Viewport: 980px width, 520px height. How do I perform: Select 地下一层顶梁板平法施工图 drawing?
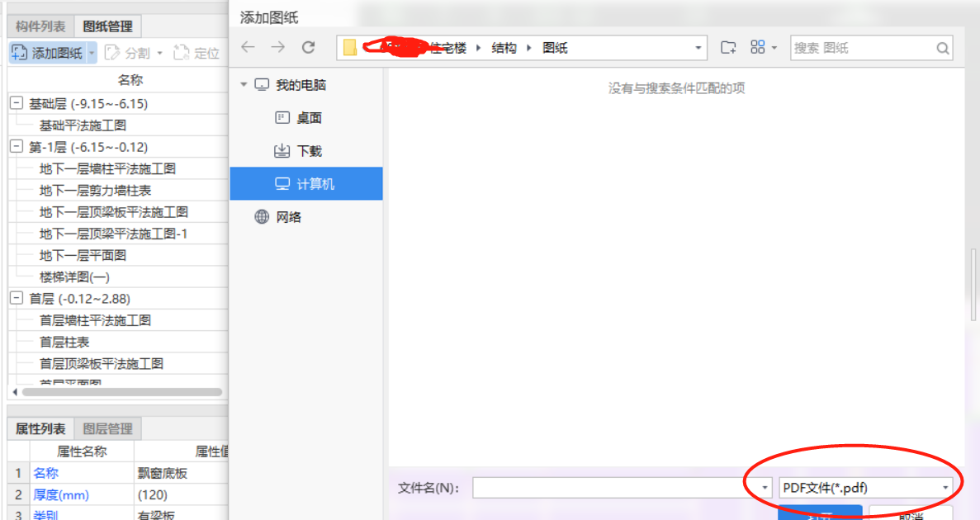click(114, 212)
